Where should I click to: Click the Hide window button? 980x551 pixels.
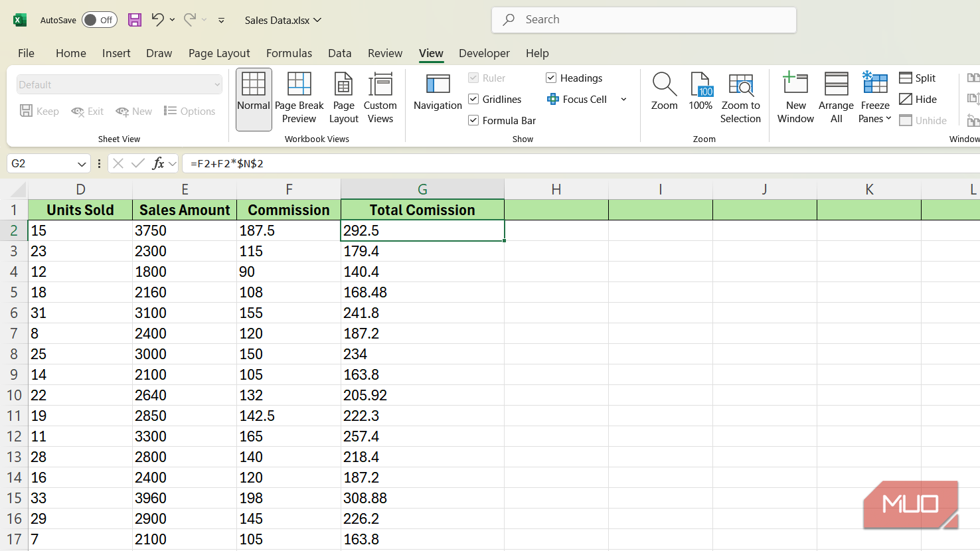918,100
